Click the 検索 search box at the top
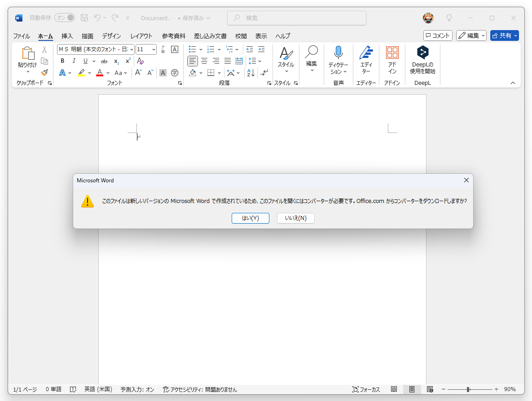 pyautogui.click(x=296, y=18)
